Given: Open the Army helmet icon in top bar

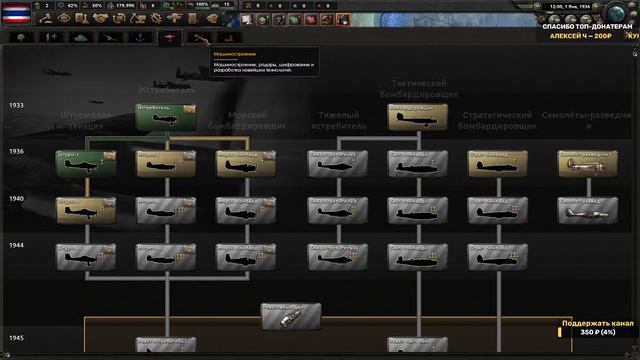Looking at the screenshot, I should pos(212,18).
